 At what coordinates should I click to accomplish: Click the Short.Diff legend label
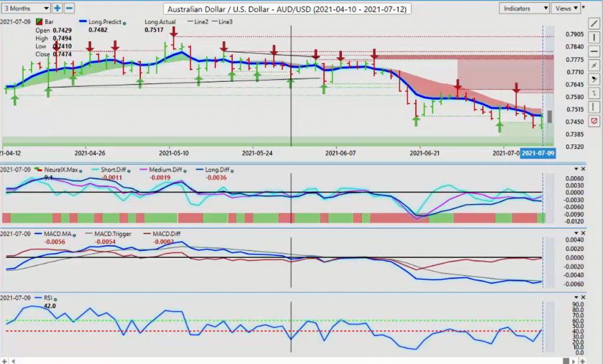click(113, 170)
